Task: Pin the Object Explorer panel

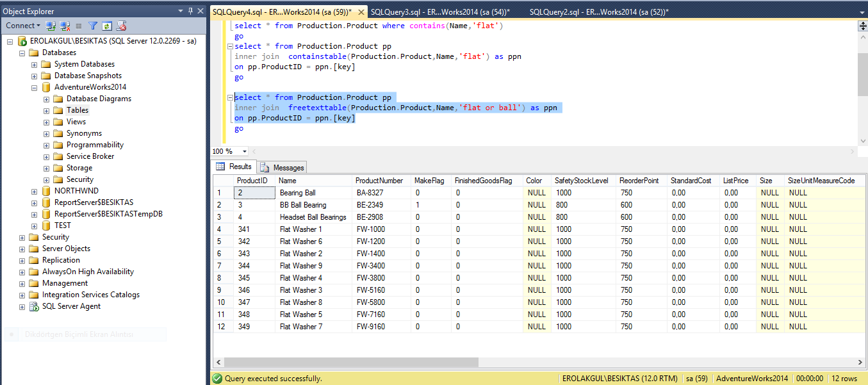Action: point(190,11)
